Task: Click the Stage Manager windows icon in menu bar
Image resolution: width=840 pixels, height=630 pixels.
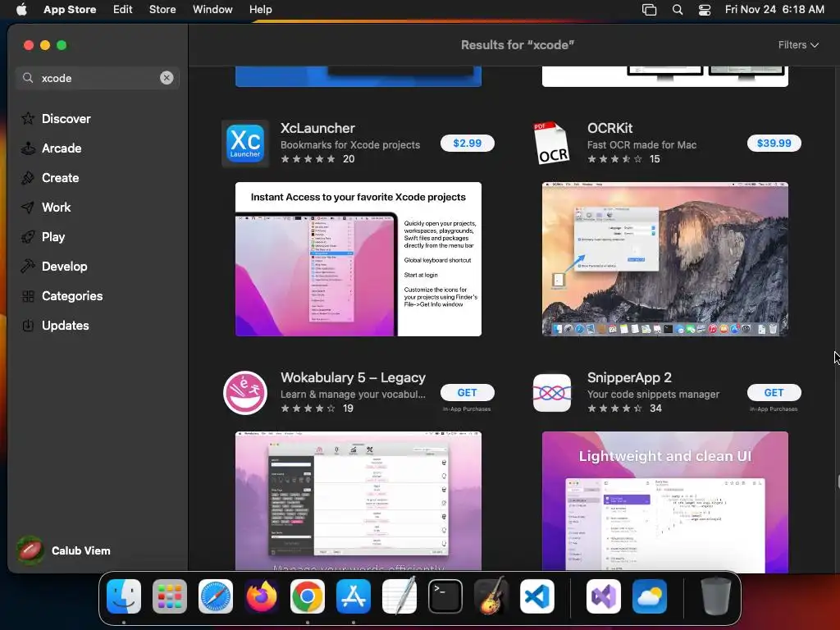Action: pyautogui.click(x=650, y=9)
